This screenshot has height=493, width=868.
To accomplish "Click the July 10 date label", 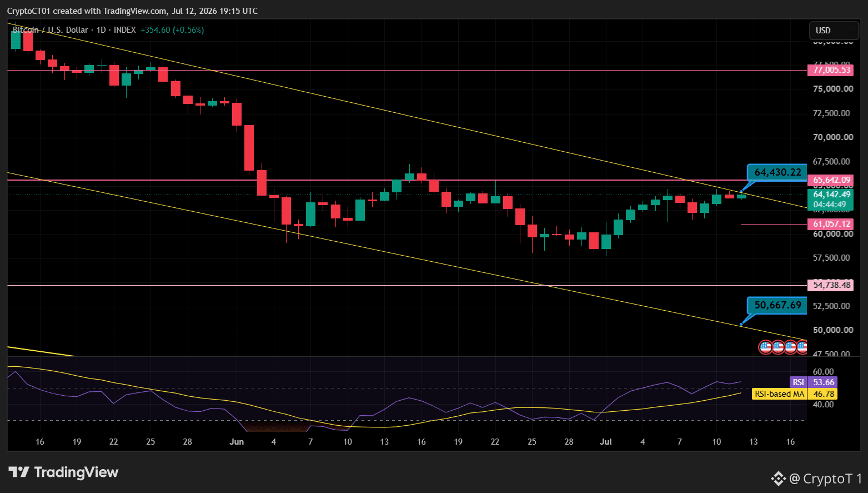I will 717,442.
